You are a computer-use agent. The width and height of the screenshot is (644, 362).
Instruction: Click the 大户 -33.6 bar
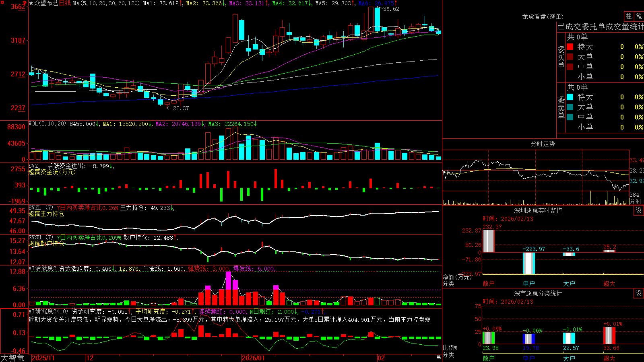coord(569,254)
